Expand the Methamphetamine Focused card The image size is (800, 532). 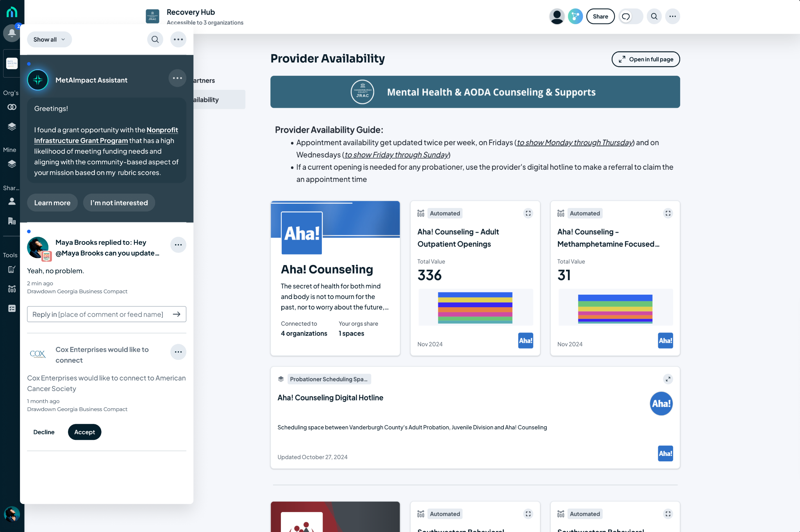(x=668, y=214)
